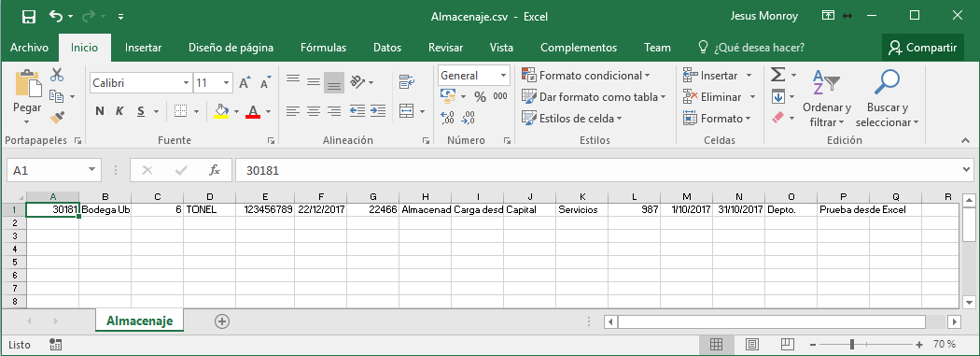Click the Eliminar cells button
The image size is (980, 356).
(x=720, y=97)
